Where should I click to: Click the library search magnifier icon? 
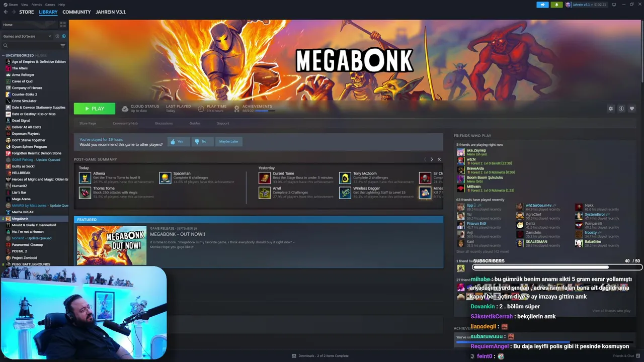click(x=6, y=46)
